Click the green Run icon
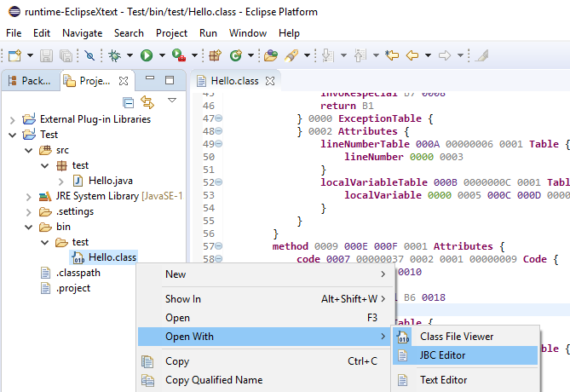The width and height of the screenshot is (570, 392). click(x=147, y=55)
